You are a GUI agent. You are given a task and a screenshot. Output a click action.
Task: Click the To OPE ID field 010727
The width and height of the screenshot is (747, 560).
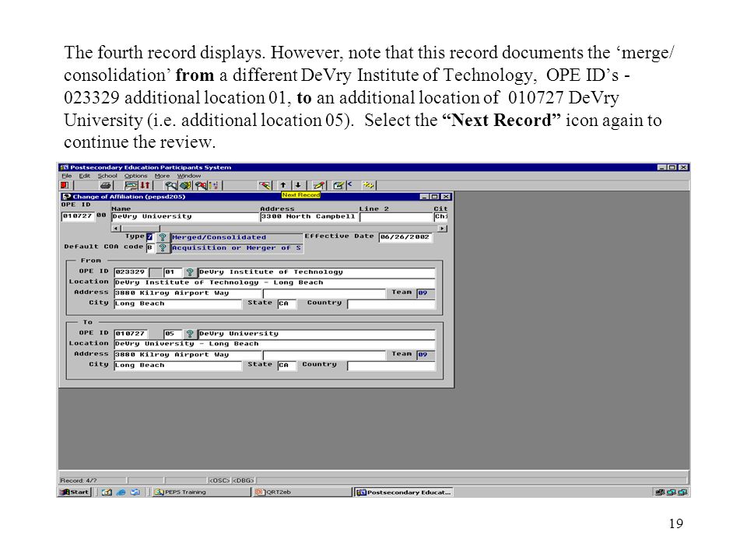point(131,334)
